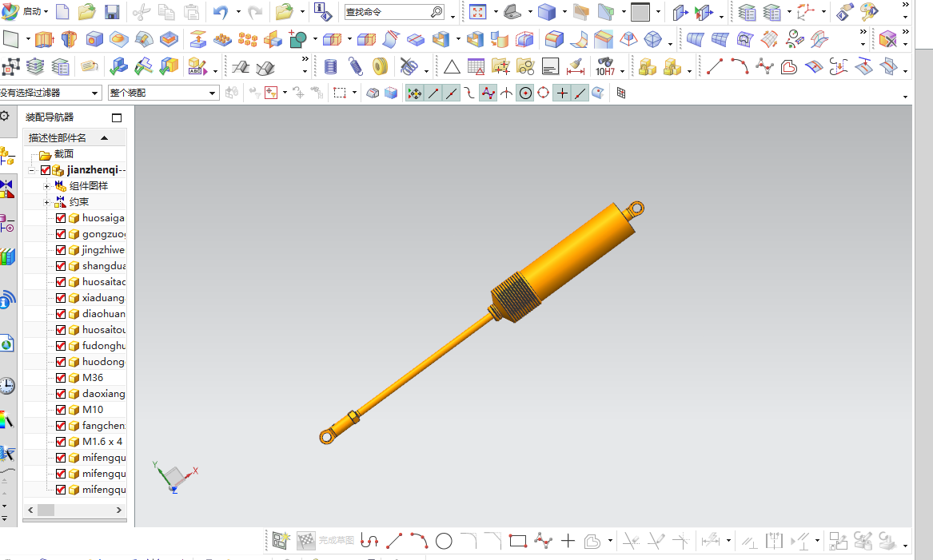Open the Internet Explorer tab in left sidebar
The height and width of the screenshot is (560, 933).
pyautogui.click(x=7, y=344)
